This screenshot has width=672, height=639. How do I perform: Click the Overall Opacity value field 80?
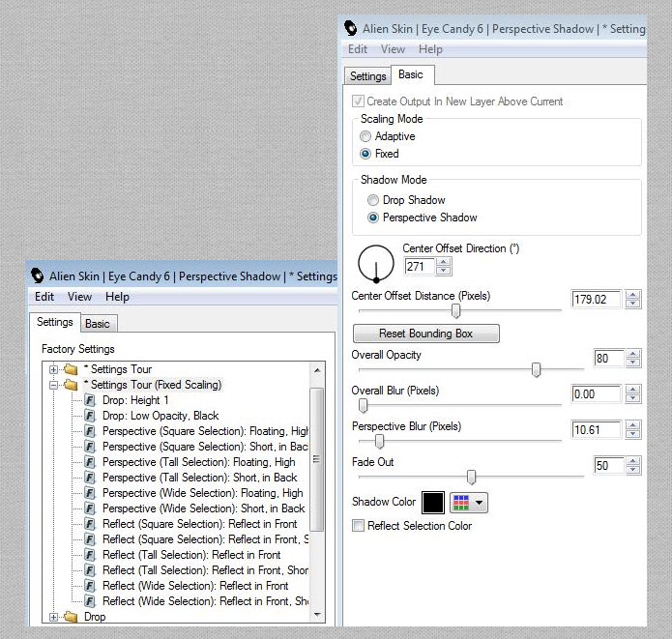[x=608, y=359]
